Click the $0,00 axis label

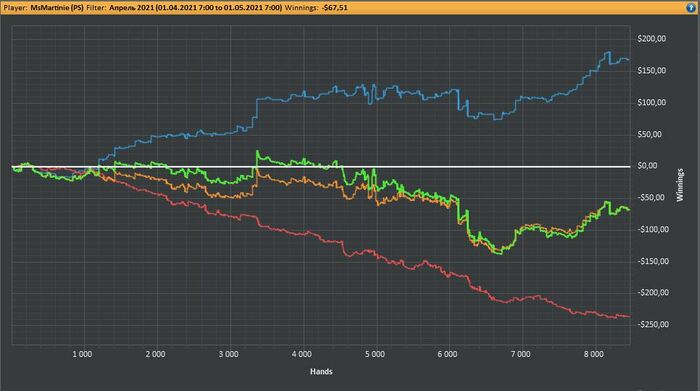pyautogui.click(x=647, y=166)
